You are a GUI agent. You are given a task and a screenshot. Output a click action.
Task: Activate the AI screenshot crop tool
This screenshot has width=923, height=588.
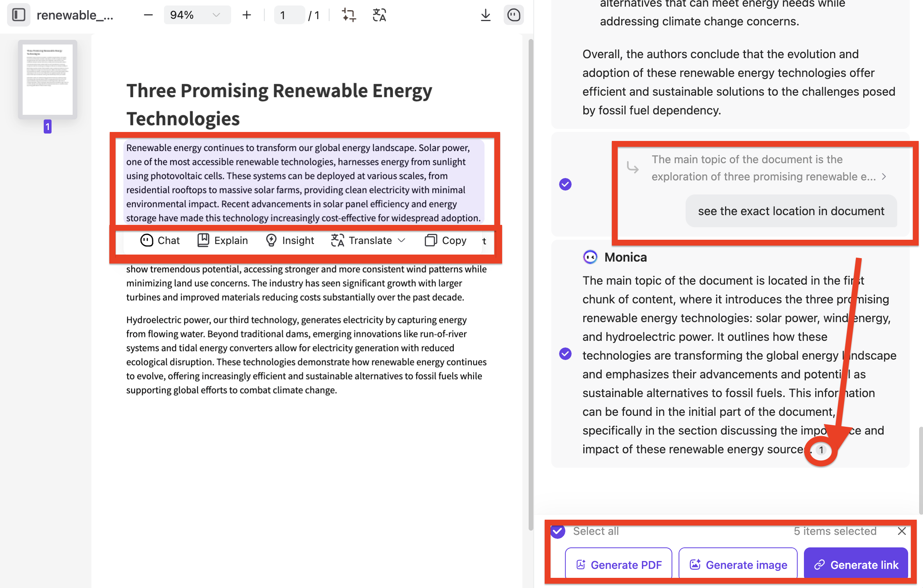click(x=349, y=15)
